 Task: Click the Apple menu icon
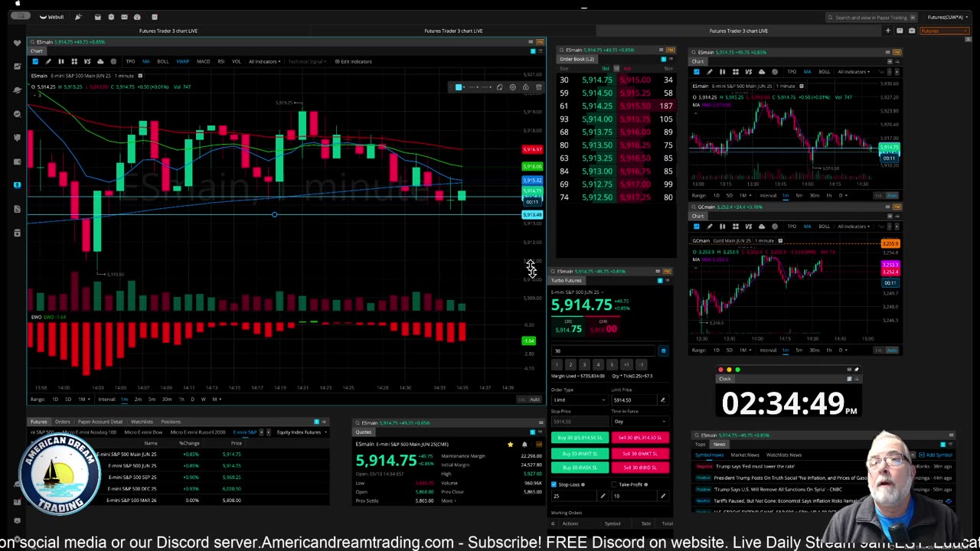(x=17, y=3)
